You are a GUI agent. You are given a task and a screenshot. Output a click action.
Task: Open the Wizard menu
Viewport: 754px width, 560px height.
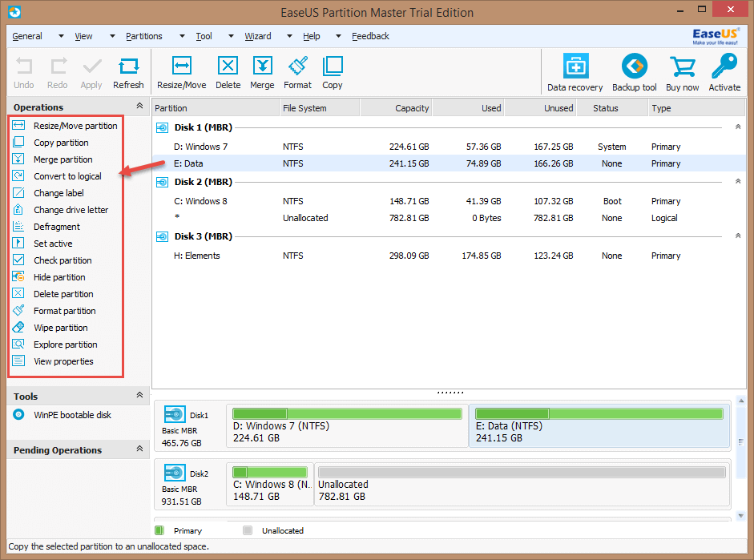point(258,36)
